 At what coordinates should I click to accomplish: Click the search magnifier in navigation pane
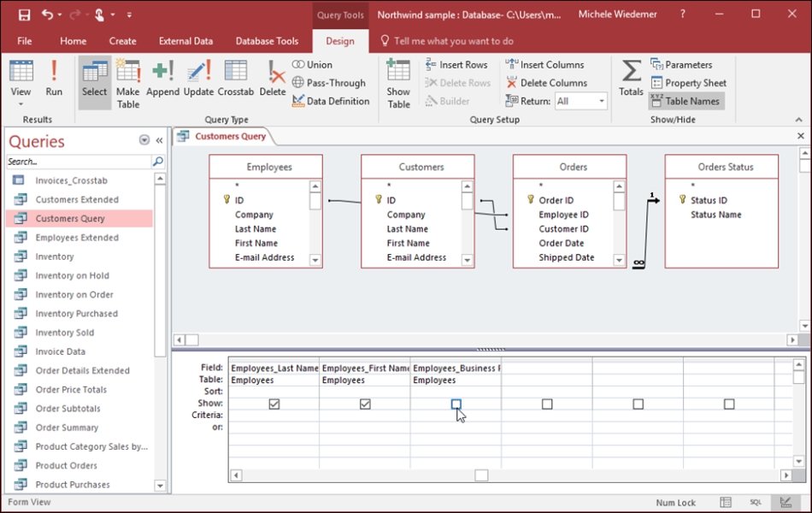click(x=158, y=162)
